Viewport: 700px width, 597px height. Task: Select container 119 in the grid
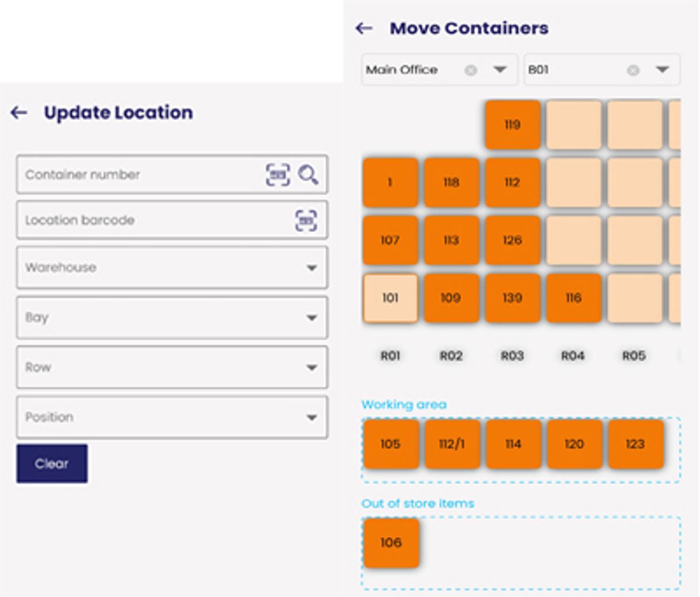click(512, 124)
